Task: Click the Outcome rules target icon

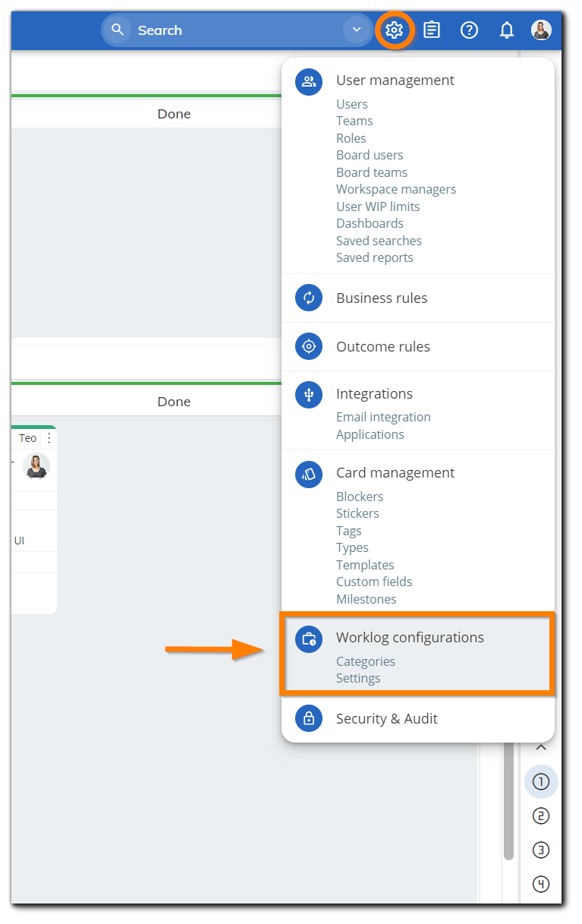Action: (308, 346)
